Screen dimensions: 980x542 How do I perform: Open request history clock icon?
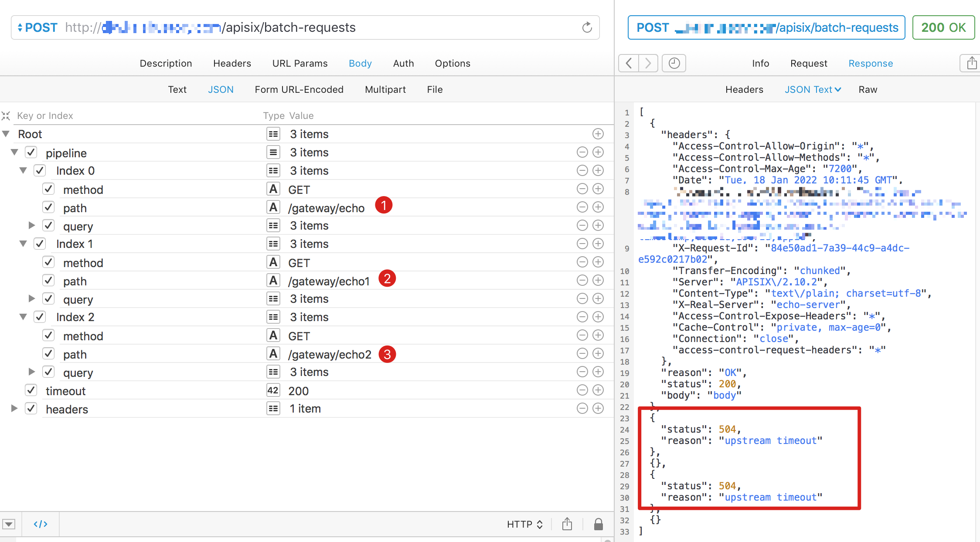pyautogui.click(x=674, y=63)
